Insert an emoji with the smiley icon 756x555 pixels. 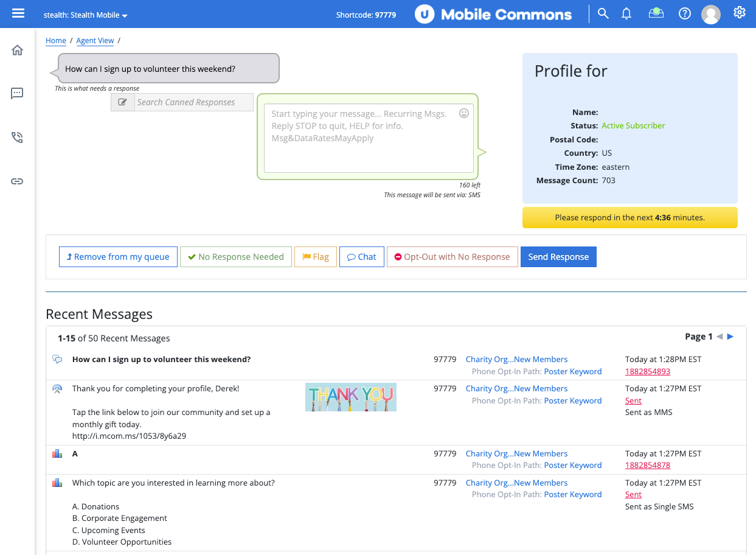click(464, 113)
